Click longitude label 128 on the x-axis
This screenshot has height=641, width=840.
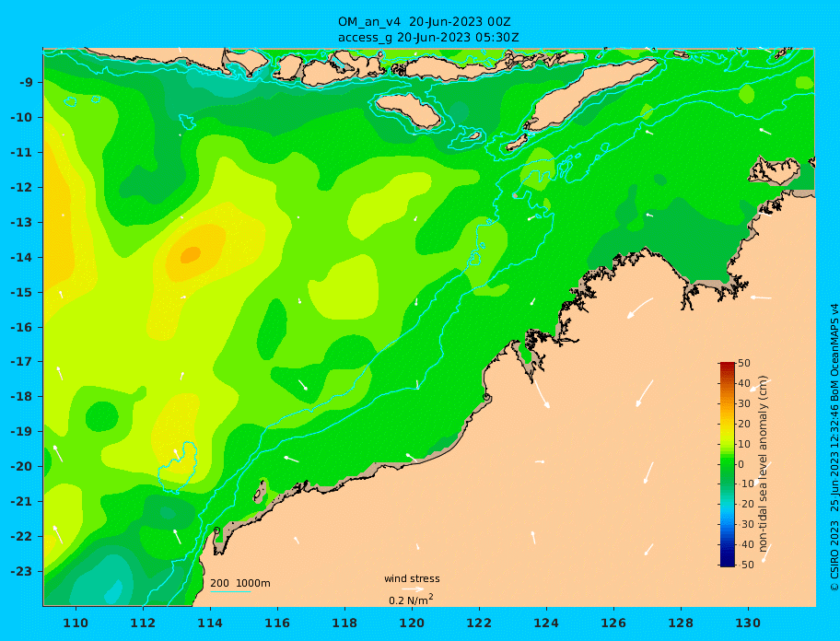(681, 623)
